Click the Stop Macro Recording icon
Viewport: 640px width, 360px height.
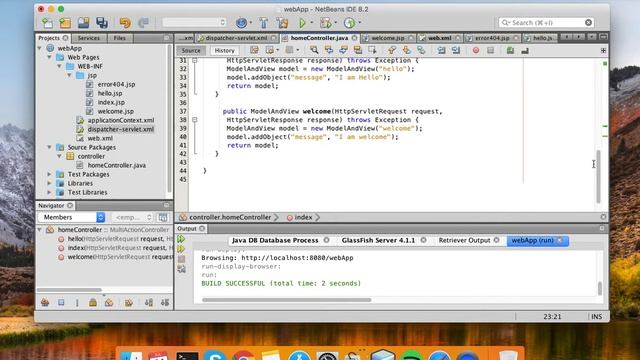(491, 50)
